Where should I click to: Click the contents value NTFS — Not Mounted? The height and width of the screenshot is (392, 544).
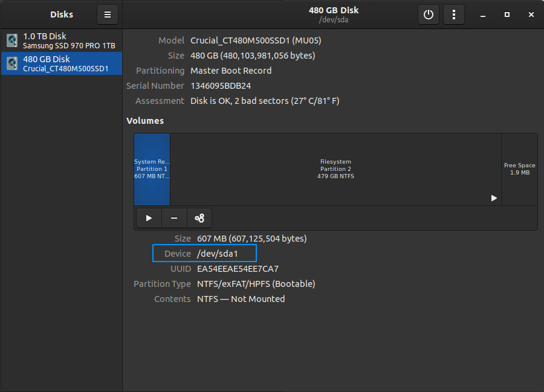point(241,299)
